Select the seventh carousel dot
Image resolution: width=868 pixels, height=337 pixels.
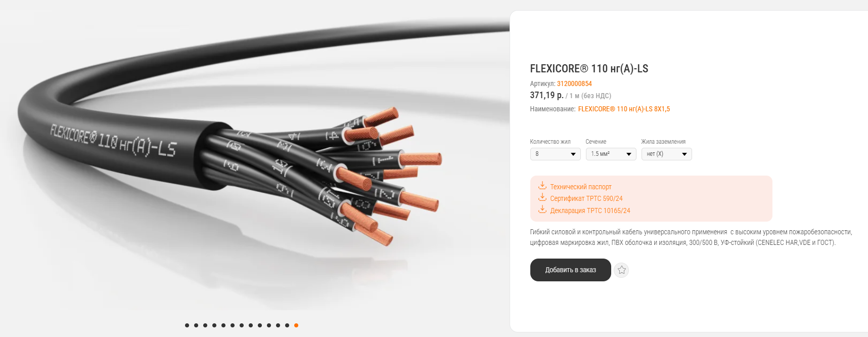242,325
